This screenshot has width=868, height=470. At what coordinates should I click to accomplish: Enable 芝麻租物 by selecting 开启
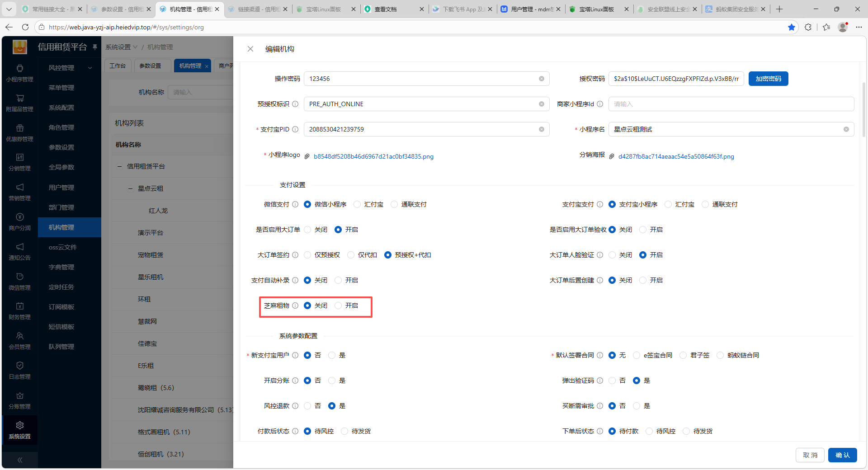338,306
